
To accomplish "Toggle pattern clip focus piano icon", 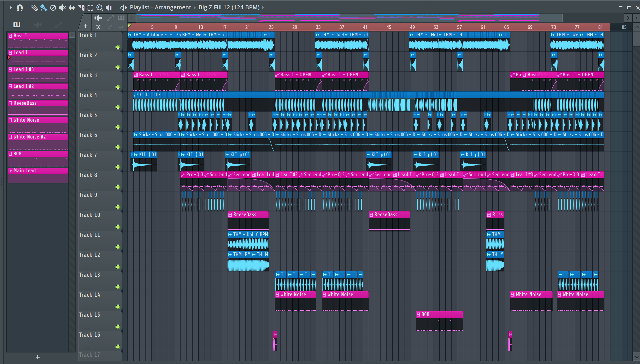I will pyautogui.click(x=121, y=18).
